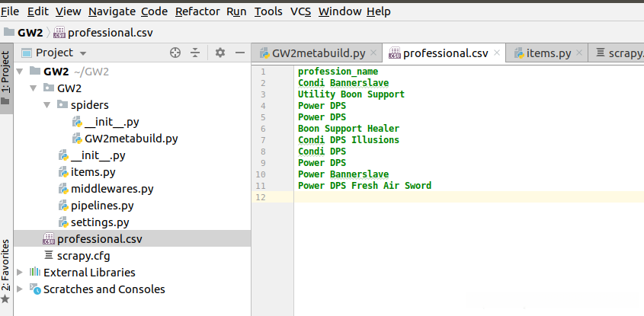This screenshot has height=316, width=644.
Task: Collapse the spiders folder arrow
Action: click(48, 105)
